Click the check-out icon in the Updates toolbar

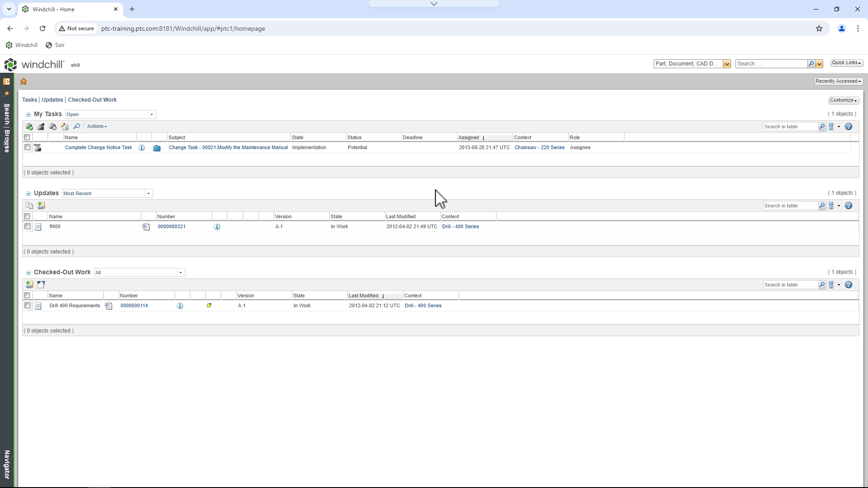(41, 206)
